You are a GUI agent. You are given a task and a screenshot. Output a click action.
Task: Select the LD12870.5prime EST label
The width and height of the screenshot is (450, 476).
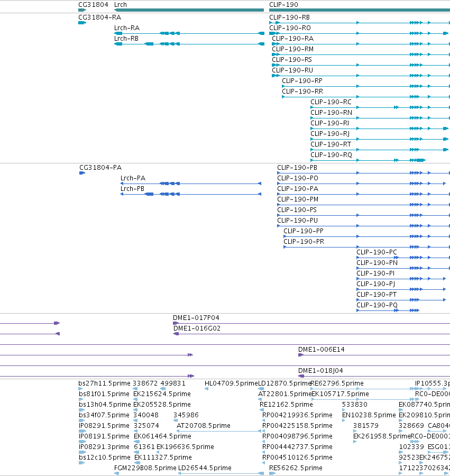tap(284, 383)
